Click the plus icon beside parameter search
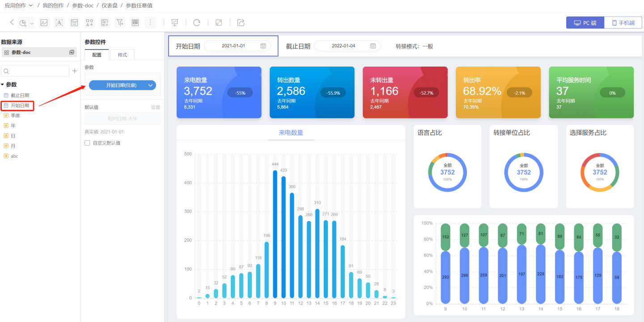 [x=75, y=71]
